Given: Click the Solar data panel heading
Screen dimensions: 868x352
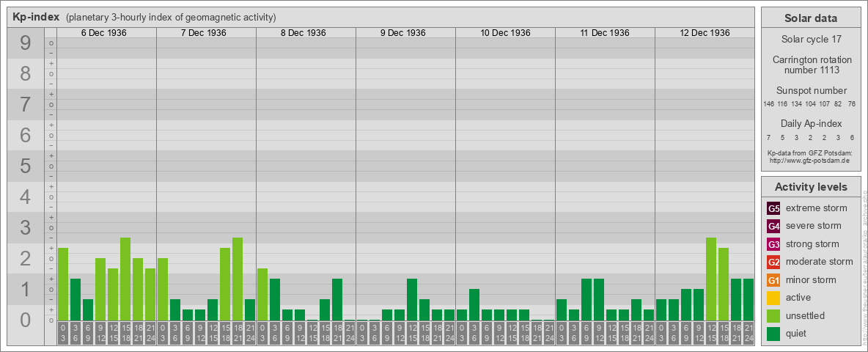Looking at the screenshot, I should coord(811,18).
